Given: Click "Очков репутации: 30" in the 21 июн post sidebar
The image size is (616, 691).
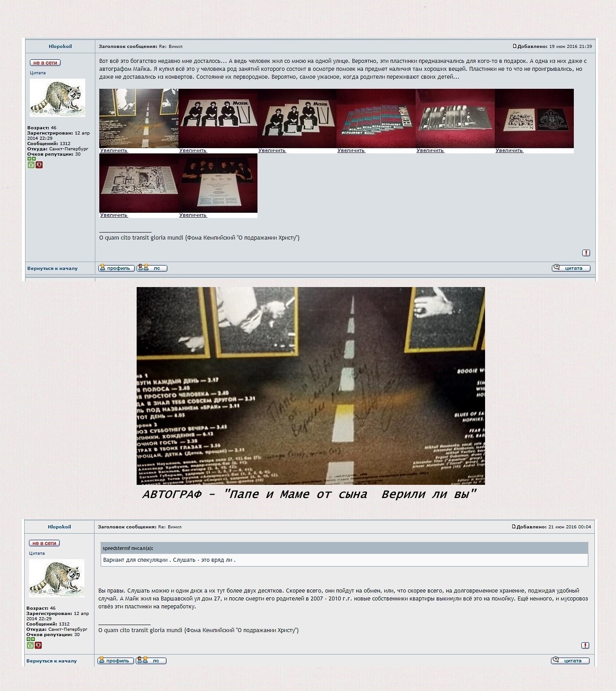Looking at the screenshot, I should [x=53, y=634].
